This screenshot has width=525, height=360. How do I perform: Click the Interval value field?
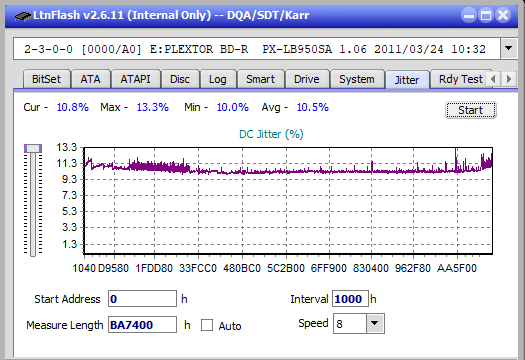(x=350, y=299)
